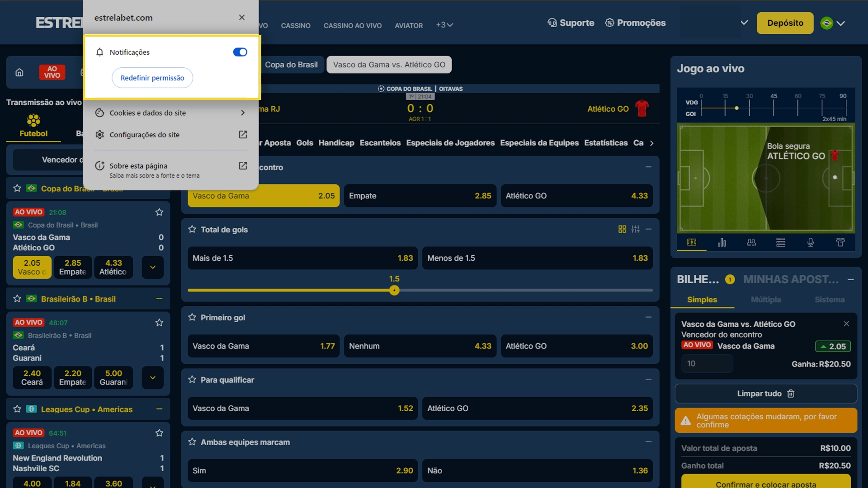Toggle the Notificações switch off
This screenshot has height=488, width=868.
[x=240, y=52]
